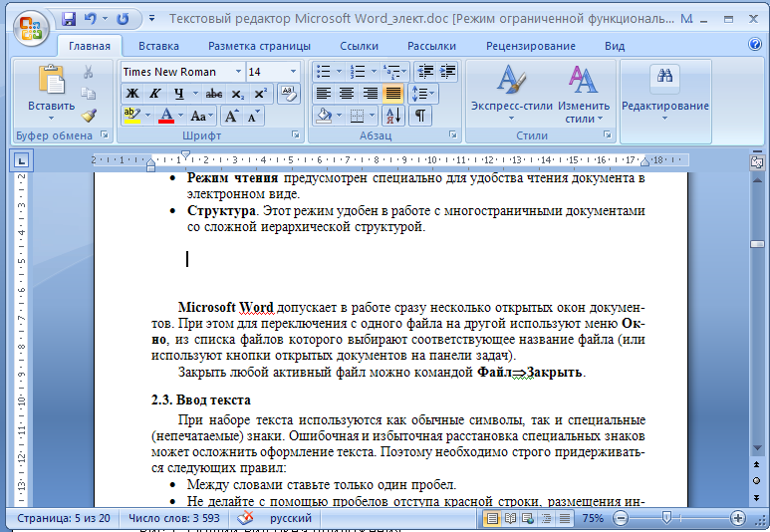Open Разметка страницы tab
The width and height of the screenshot is (770, 532).
[x=259, y=46]
